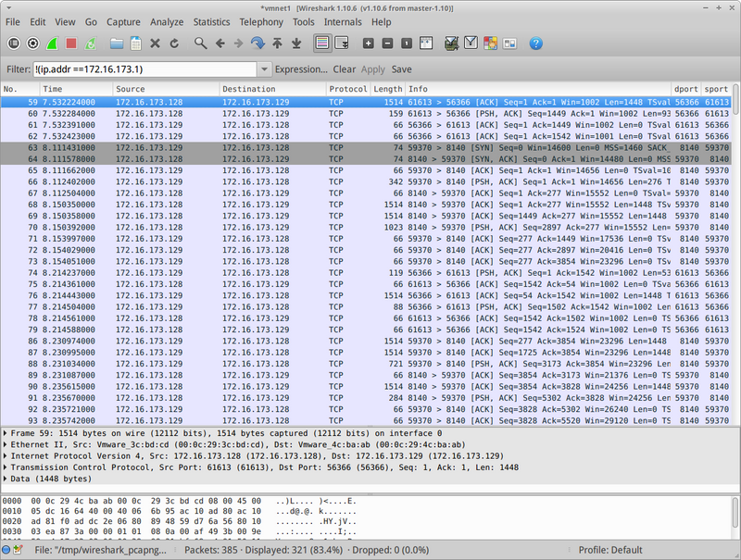741x560 pixels.
Task: Select packet number 88 row
Action: click(366, 364)
